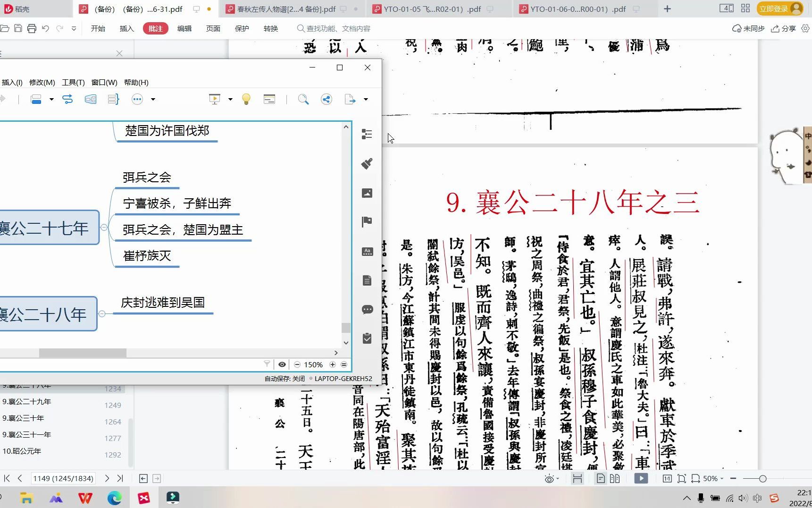
Task: Select the 批注 ribbon tab
Action: point(155,28)
